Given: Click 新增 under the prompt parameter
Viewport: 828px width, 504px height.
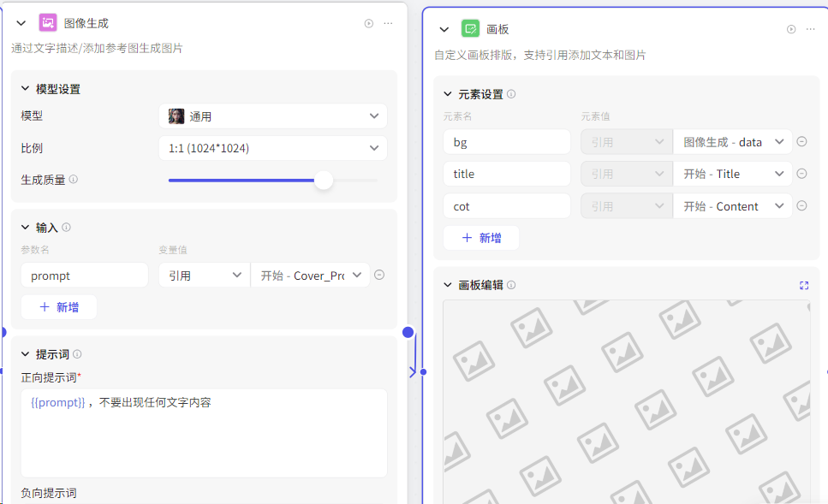Looking at the screenshot, I should (x=58, y=306).
